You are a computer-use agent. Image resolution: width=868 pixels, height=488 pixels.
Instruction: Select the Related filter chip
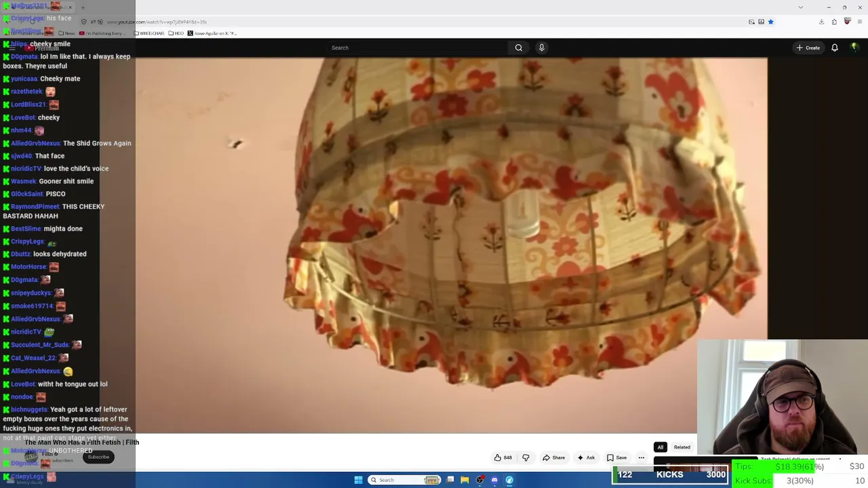[x=682, y=447]
